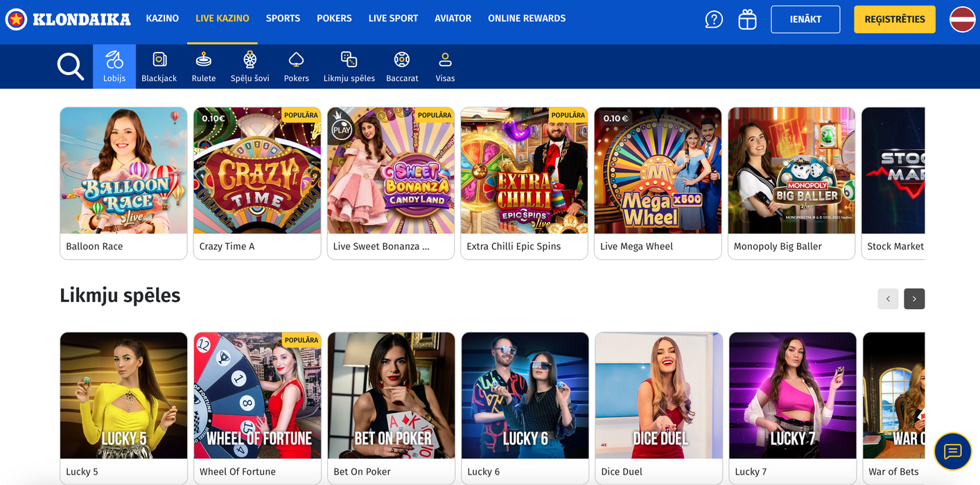Open the Pokers top menu item

click(334, 19)
